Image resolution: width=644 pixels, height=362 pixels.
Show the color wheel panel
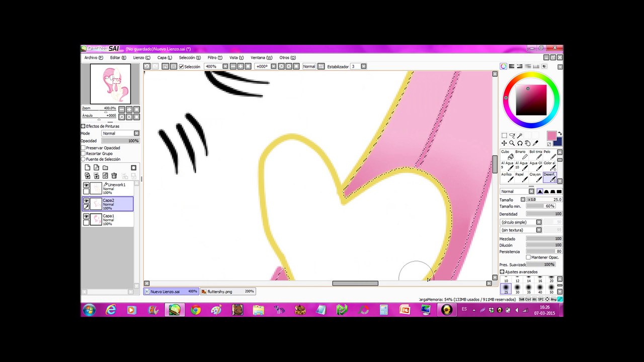coord(504,66)
